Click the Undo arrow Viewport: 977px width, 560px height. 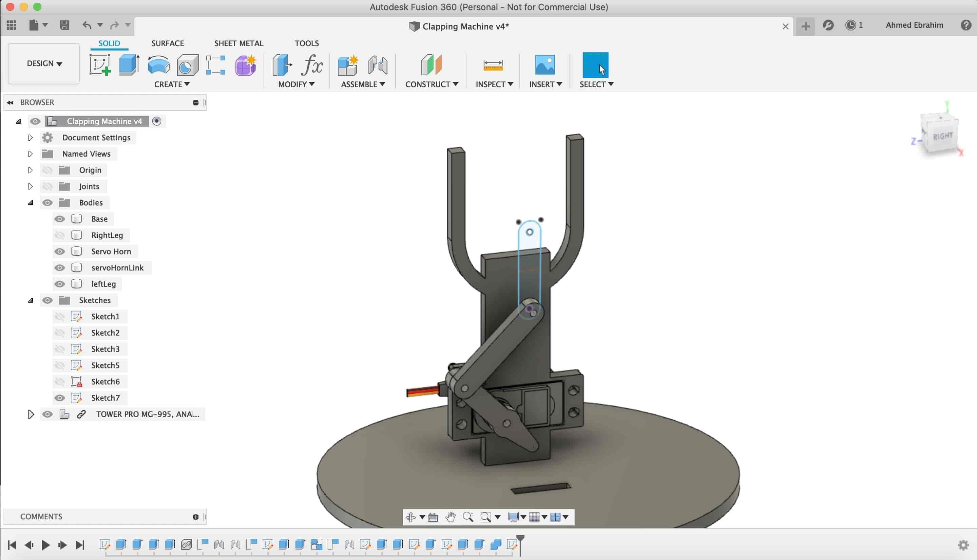(x=87, y=25)
